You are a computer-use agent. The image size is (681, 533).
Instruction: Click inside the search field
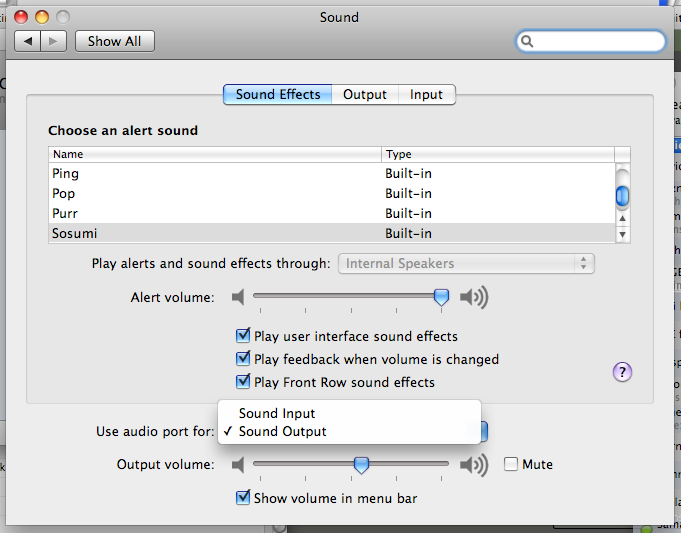[591, 41]
